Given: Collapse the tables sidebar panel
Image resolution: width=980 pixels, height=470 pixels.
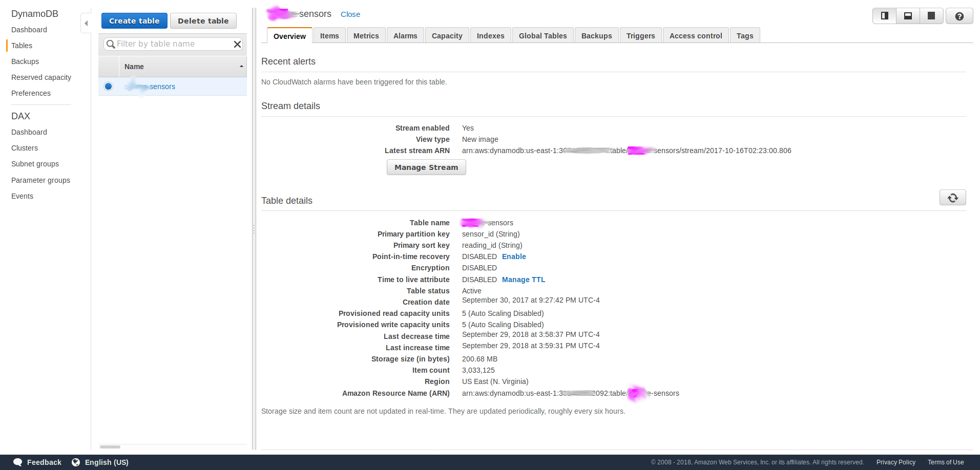Looking at the screenshot, I should 86,23.
